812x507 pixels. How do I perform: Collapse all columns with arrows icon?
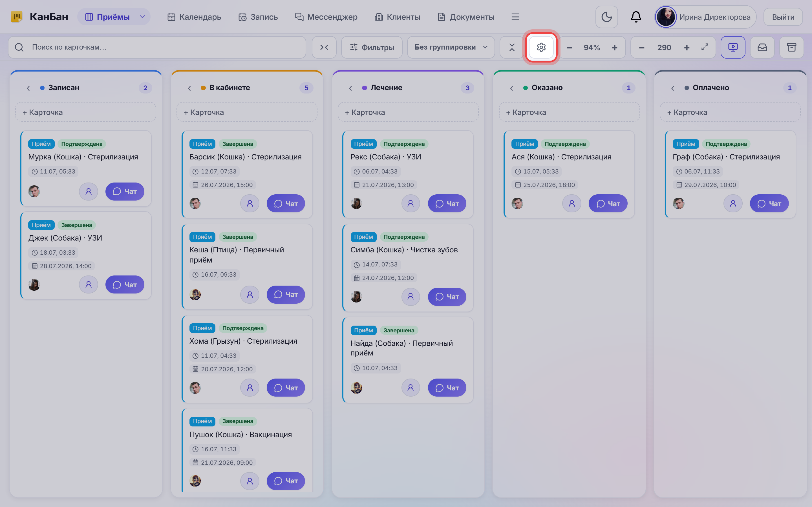(x=324, y=47)
